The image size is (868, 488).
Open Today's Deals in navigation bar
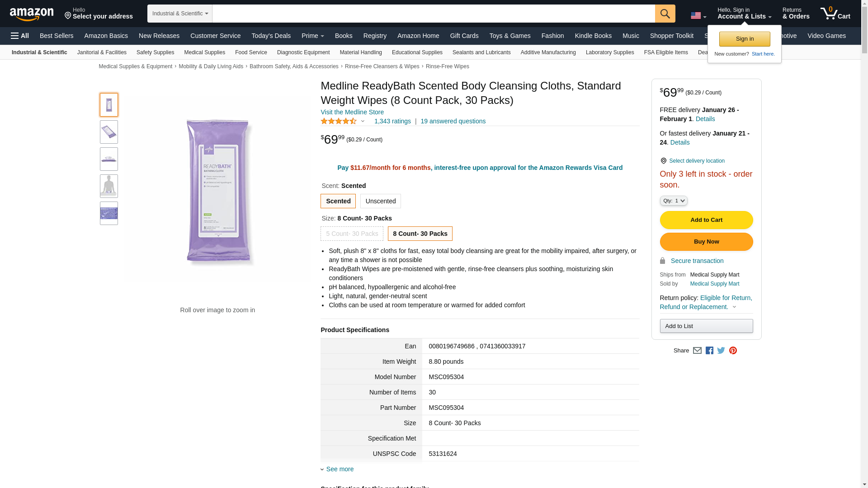pyautogui.click(x=271, y=36)
